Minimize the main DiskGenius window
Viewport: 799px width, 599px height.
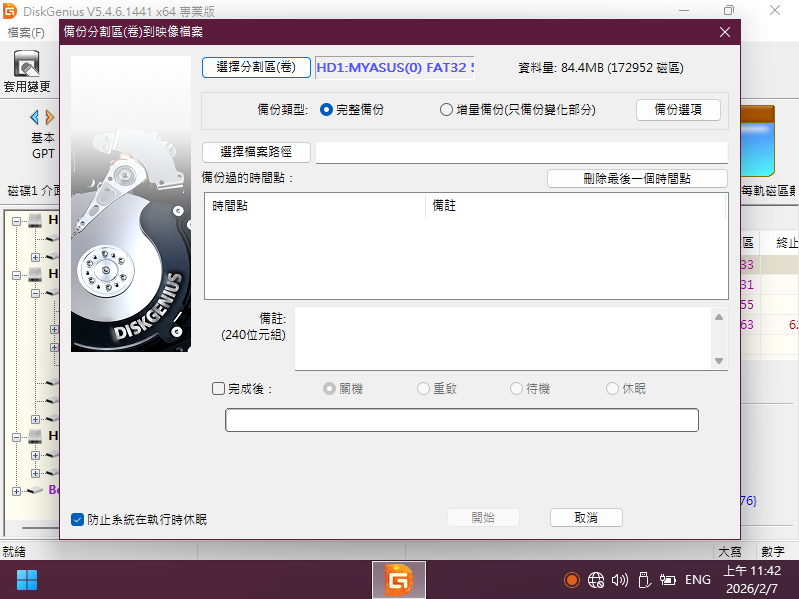point(684,10)
